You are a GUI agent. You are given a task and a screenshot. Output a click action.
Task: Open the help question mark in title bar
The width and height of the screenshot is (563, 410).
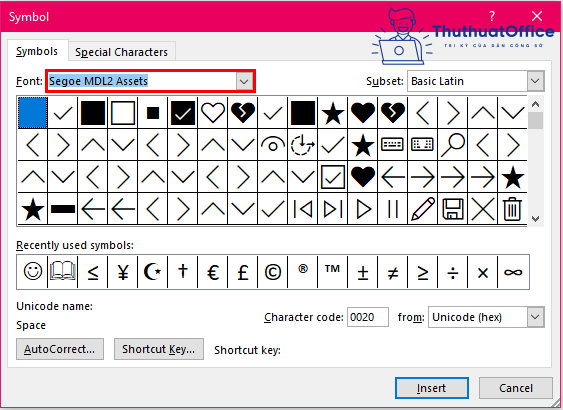492,16
